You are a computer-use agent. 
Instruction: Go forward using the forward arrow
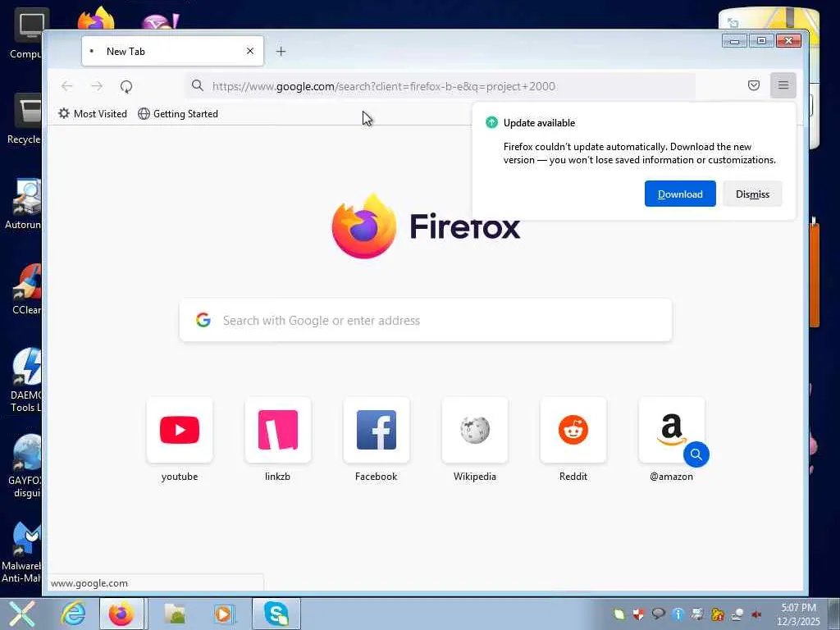point(97,86)
